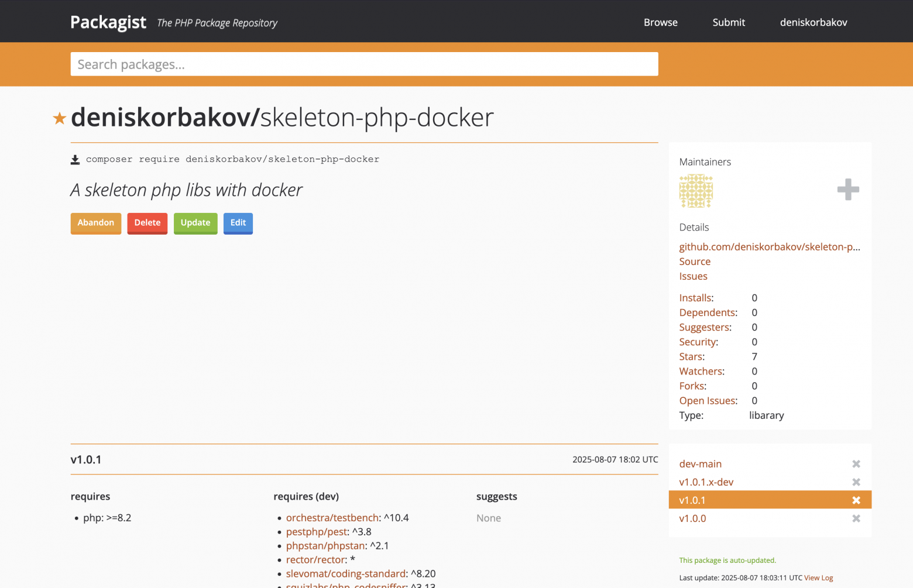Open the deniskorbakov user menu
The height and width of the screenshot is (588, 913).
coord(814,22)
